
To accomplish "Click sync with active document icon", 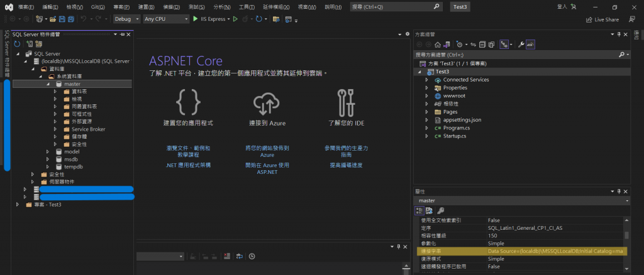I will 473,44.
